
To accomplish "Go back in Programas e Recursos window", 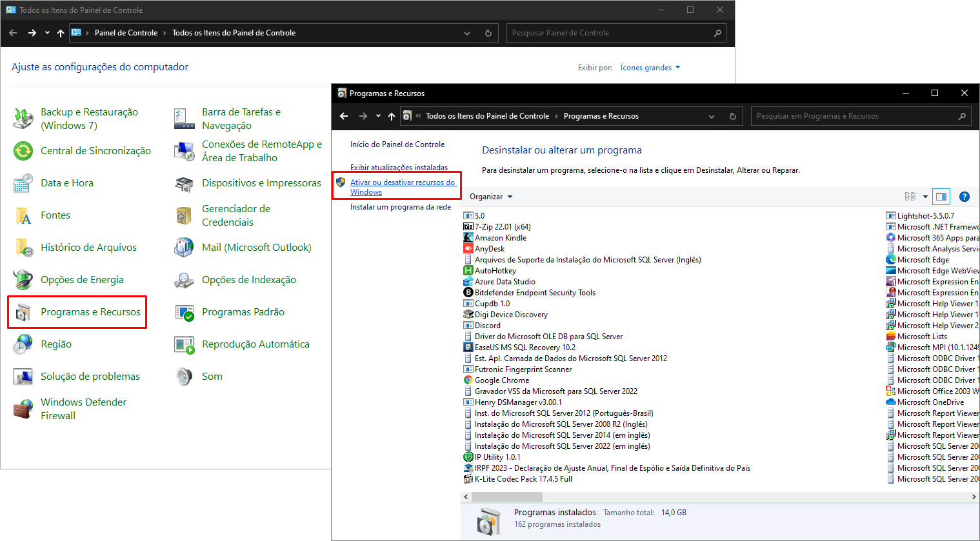I will click(x=344, y=117).
